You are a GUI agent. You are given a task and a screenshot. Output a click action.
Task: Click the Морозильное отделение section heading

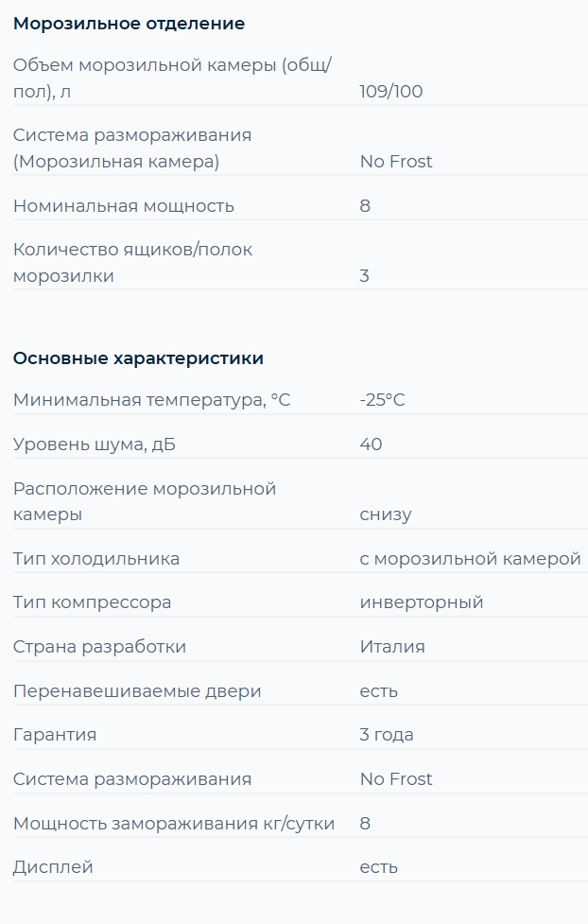(129, 24)
